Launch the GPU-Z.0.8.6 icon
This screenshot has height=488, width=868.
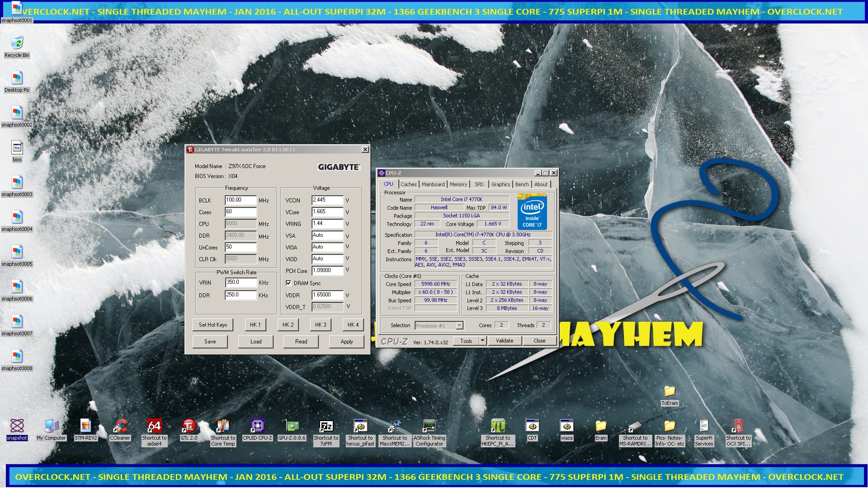pos(292,430)
